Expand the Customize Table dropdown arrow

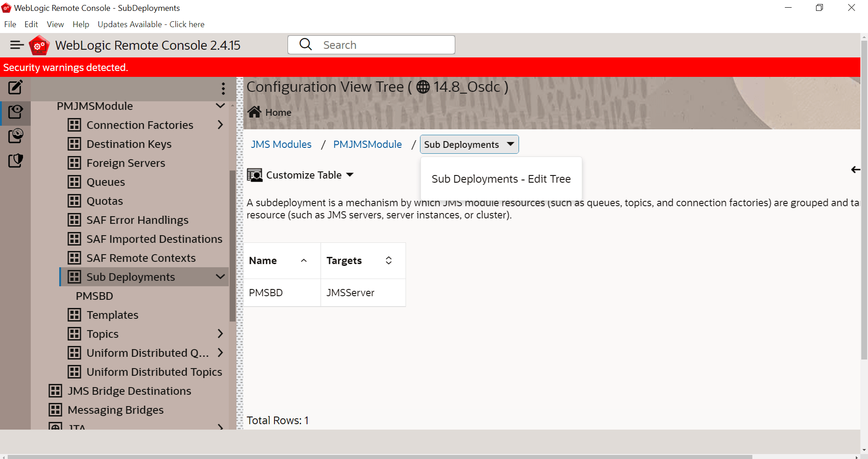coord(349,175)
